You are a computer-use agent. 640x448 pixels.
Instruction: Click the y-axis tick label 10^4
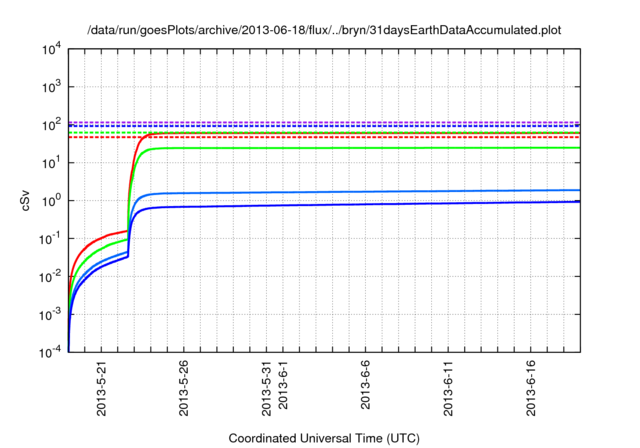coord(51,49)
